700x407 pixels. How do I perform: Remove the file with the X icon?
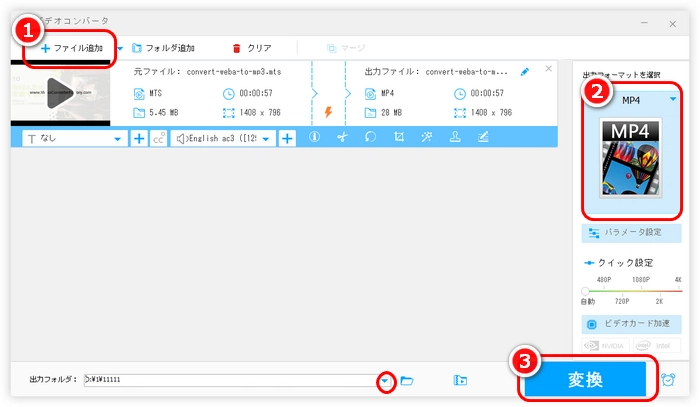548,69
